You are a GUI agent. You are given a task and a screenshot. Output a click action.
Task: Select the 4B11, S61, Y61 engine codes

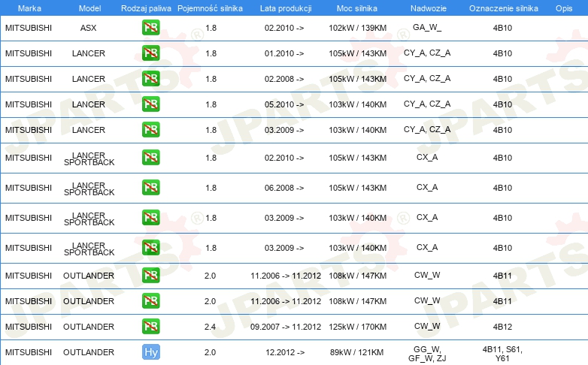(x=502, y=354)
